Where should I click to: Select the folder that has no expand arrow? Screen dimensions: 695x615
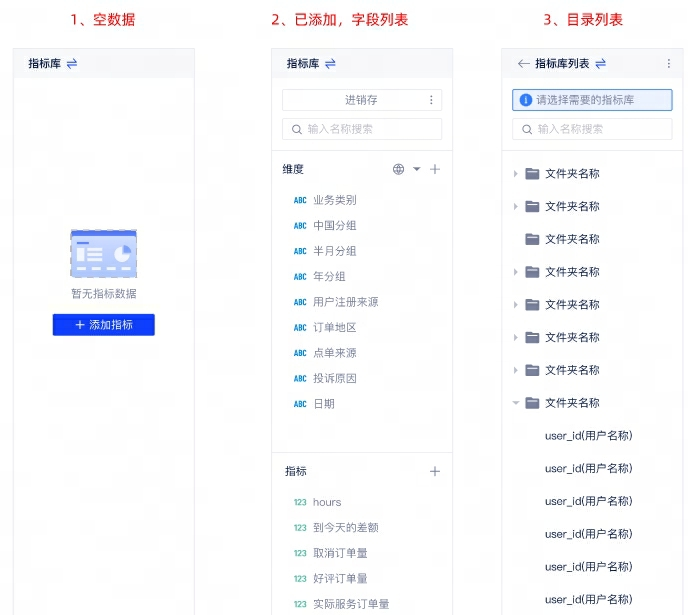point(571,239)
